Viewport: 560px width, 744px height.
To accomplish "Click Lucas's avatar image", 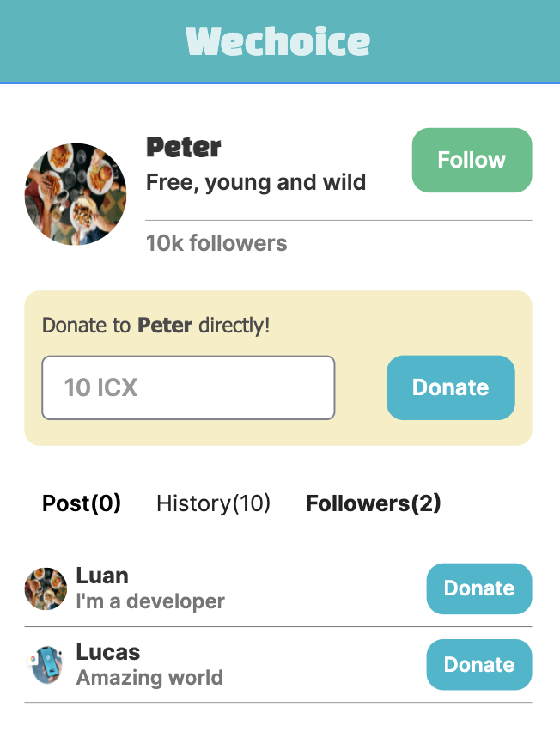I will point(46,665).
